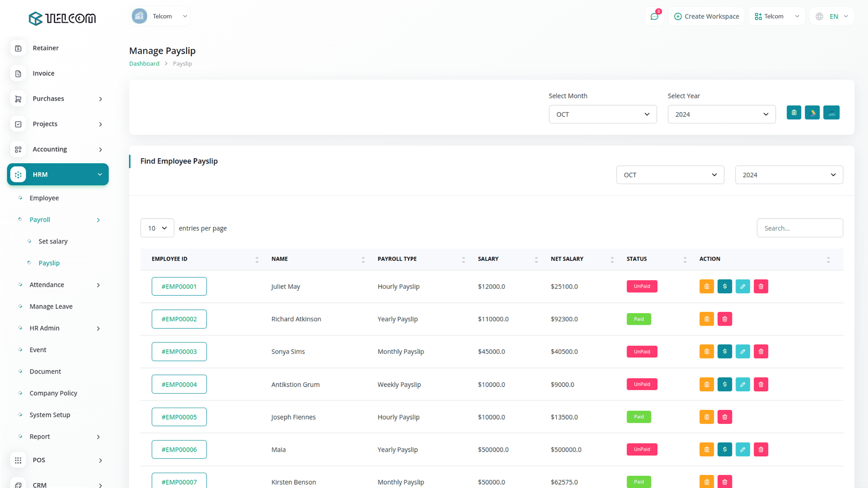The width and height of the screenshot is (868, 488).
Task: Click into the Search input field
Action: 799,228
